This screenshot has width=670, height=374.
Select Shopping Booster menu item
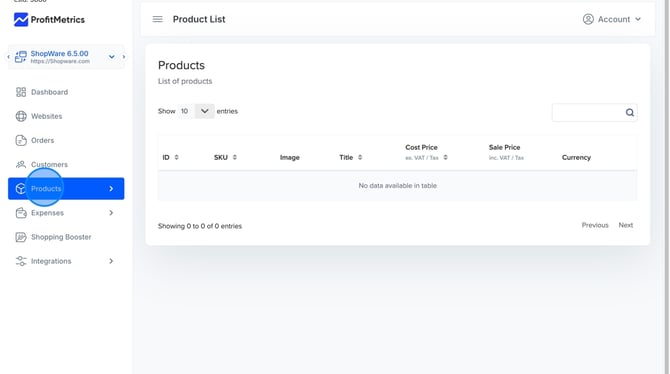click(61, 237)
